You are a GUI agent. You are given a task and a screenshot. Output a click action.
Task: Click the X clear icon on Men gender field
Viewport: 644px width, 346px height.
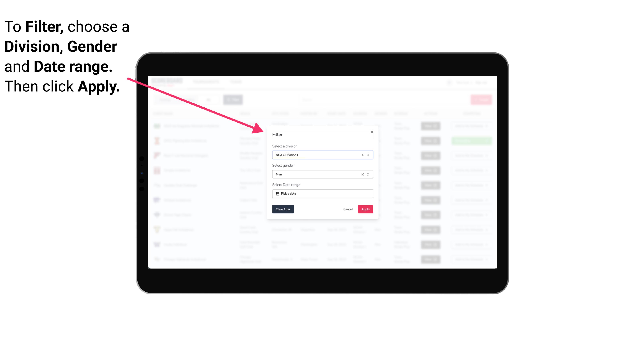click(362, 174)
